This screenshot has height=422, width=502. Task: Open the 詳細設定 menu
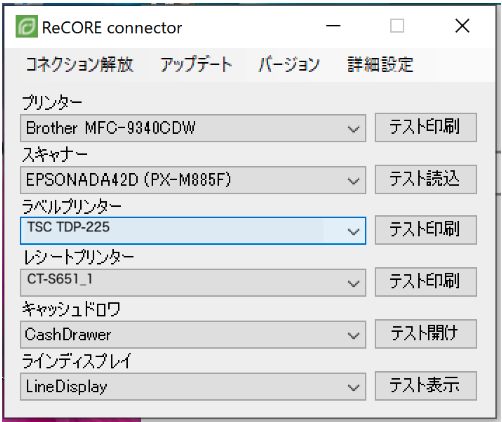pos(380,64)
